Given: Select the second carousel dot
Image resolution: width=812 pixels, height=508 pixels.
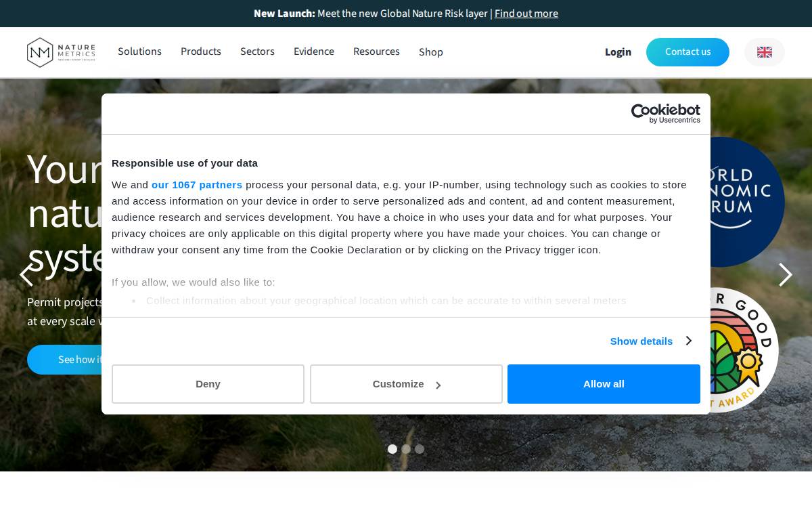Looking at the screenshot, I should tap(406, 449).
